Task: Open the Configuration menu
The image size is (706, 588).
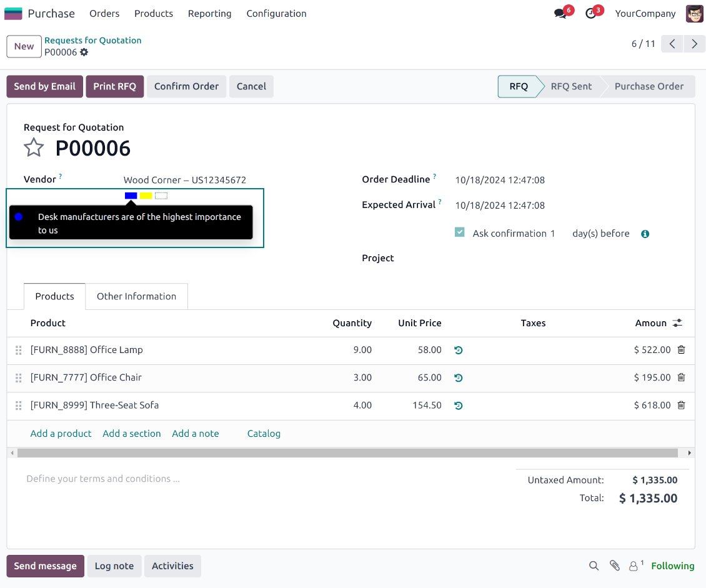Action: (276, 14)
